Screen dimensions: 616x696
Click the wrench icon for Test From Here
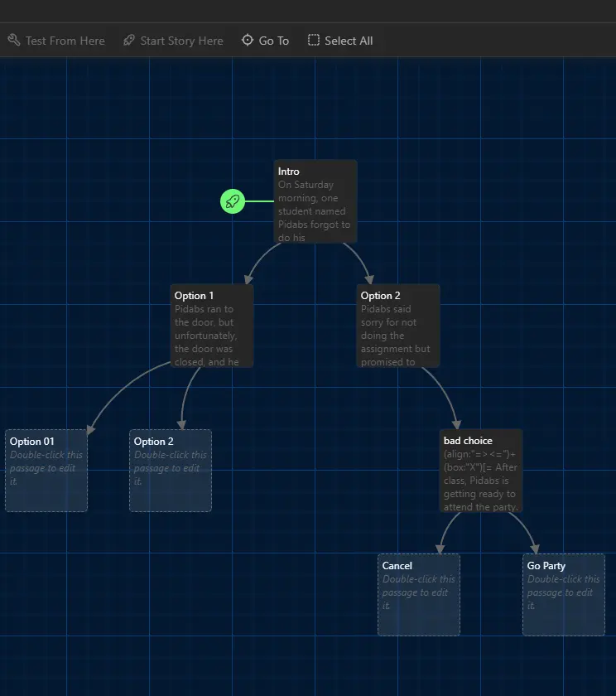[13, 41]
